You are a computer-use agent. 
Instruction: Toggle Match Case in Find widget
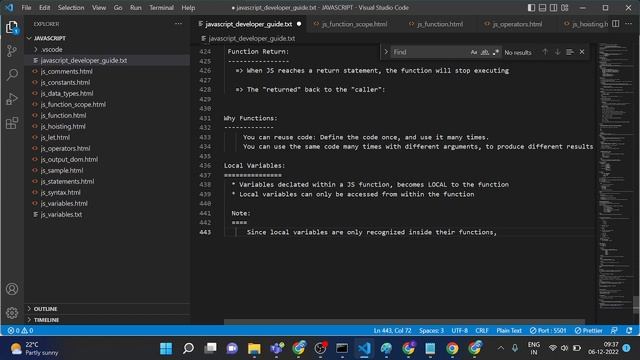coord(473,52)
